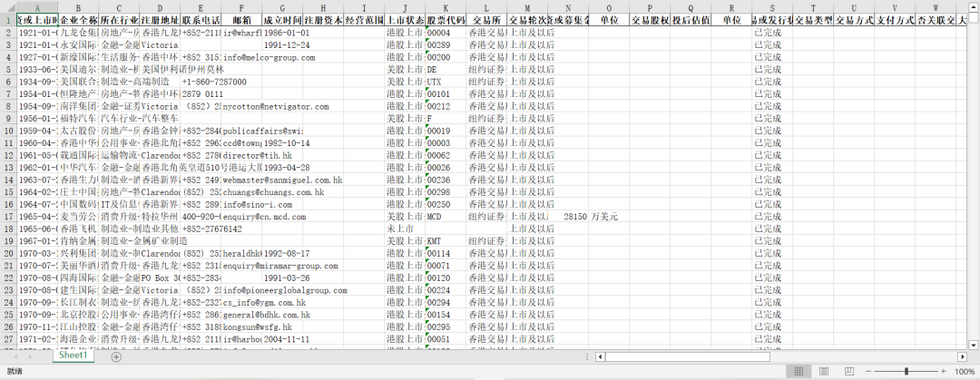This screenshot has height=380, width=980.
Task: Switch to Page Break Preview view
Action: [848, 371]
